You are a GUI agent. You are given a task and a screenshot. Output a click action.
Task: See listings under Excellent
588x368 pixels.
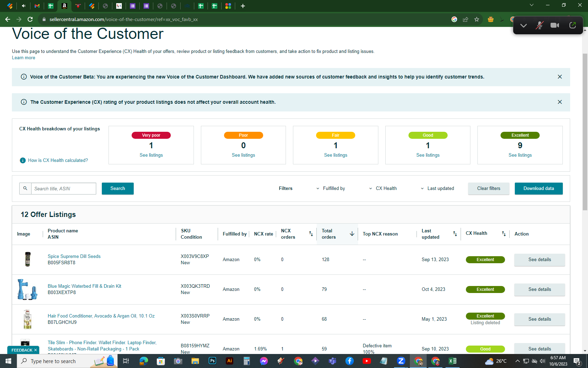tap(520, 155)
